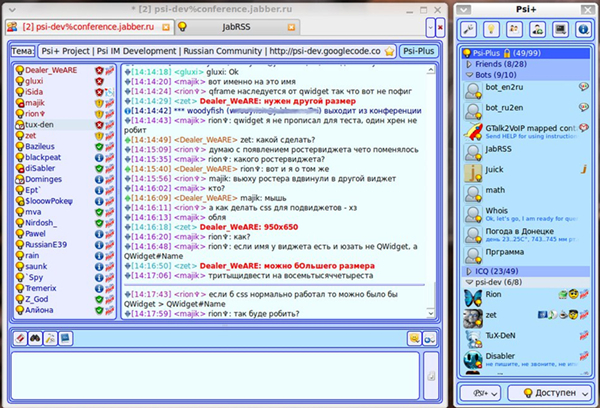Click the speech bubble icon beside bot_en2ru
The height and width of the screenshot is (408, 600).
click(584, 87)
